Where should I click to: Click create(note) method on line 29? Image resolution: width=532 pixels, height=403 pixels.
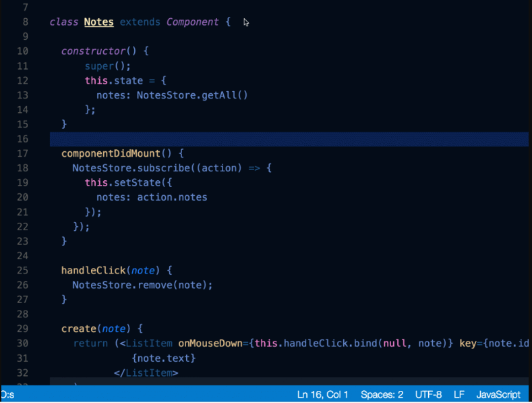click(96, 329)
